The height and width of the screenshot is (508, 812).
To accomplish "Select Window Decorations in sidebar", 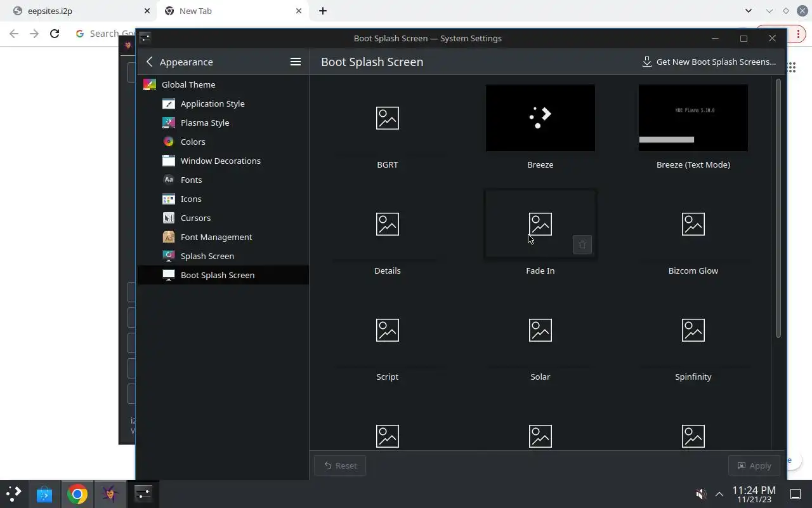I will (x=223, y=161).
